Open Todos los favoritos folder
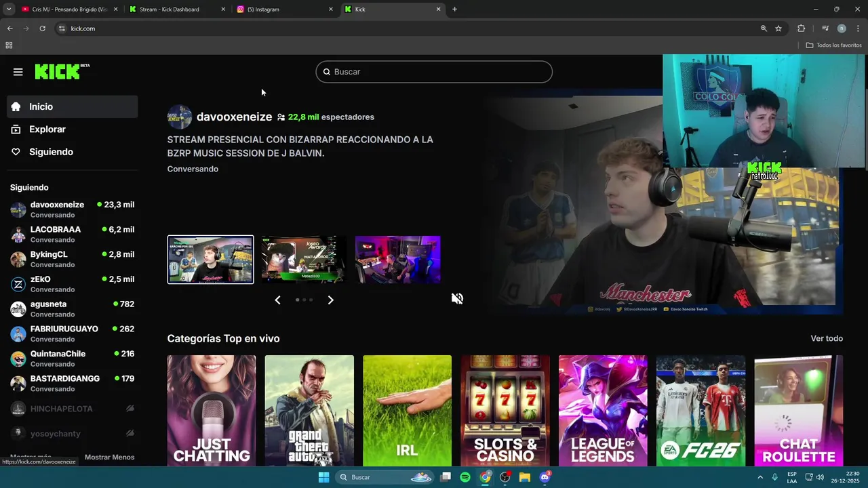 click(834, 45)
